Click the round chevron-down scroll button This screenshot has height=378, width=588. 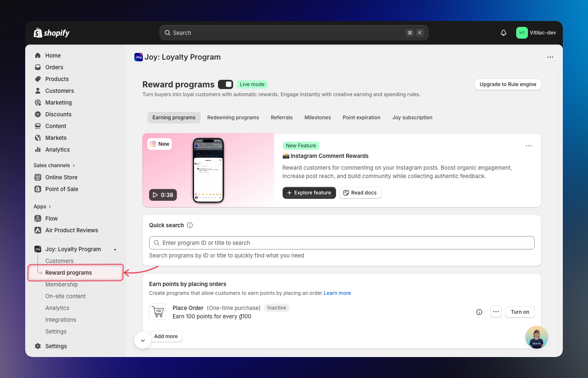pos(143,340)
